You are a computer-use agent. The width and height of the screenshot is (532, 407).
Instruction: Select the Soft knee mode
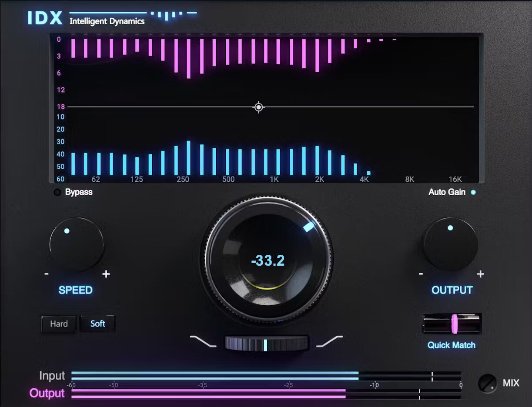tap(97, 324)
